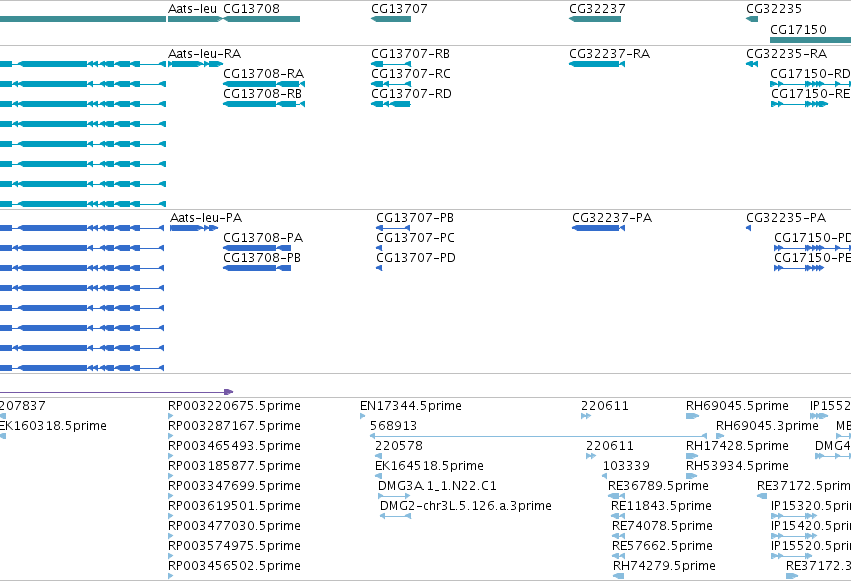Select protein CG13708-PA
This screenshot has height=581, width=851.
257,248
